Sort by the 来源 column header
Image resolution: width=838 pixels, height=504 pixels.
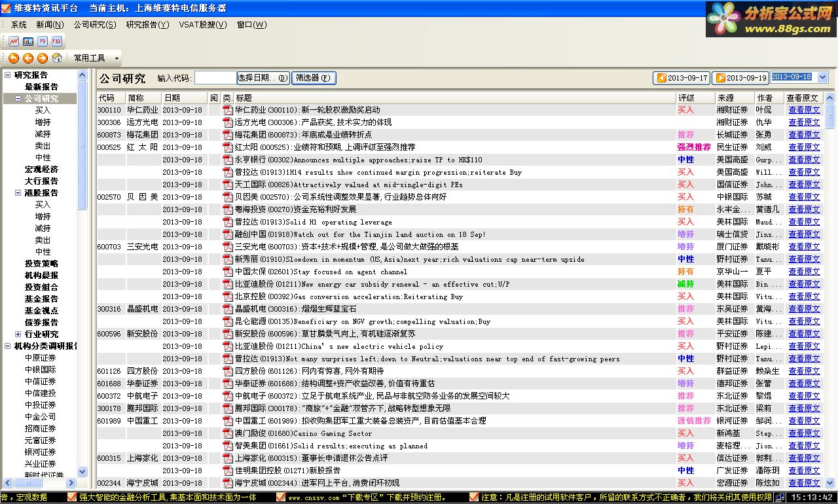[x=735, y=98]
